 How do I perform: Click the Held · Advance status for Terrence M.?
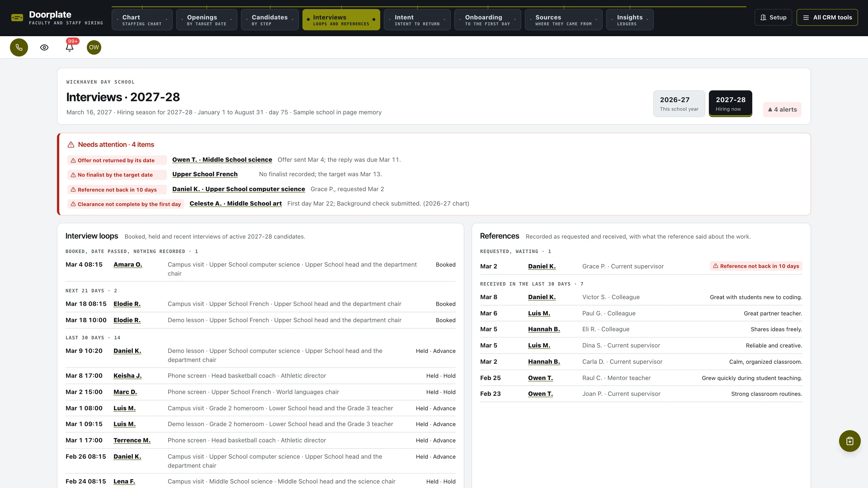pyautogui.click(x=435, y=440)
